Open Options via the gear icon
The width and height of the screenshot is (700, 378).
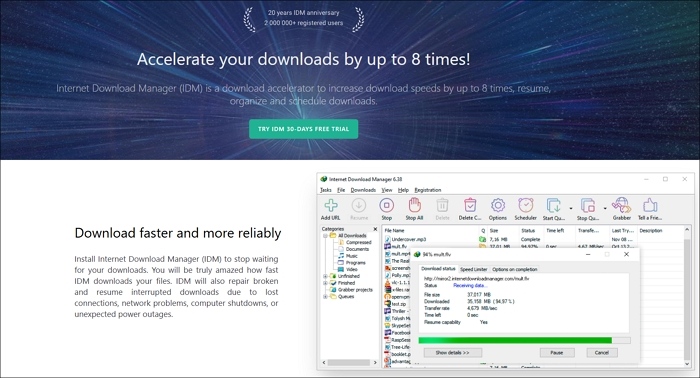498,206
